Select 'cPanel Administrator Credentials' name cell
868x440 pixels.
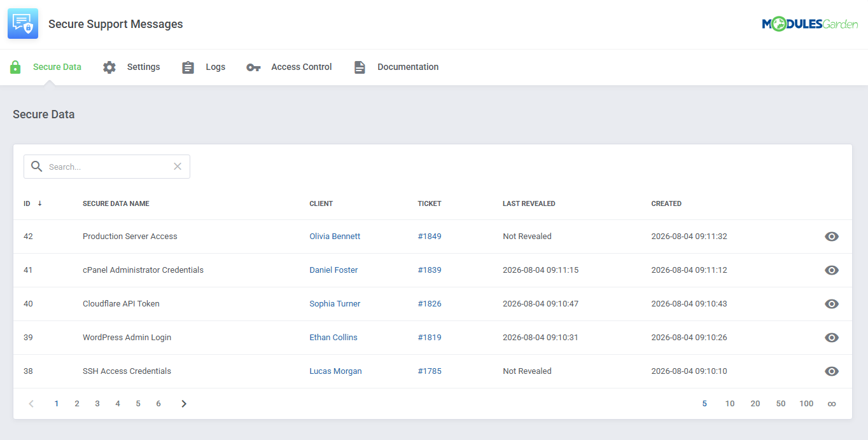[x=143, y=270]
